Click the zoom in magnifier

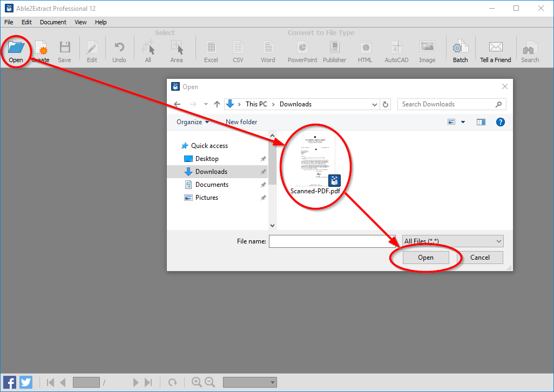click(197, 382)
